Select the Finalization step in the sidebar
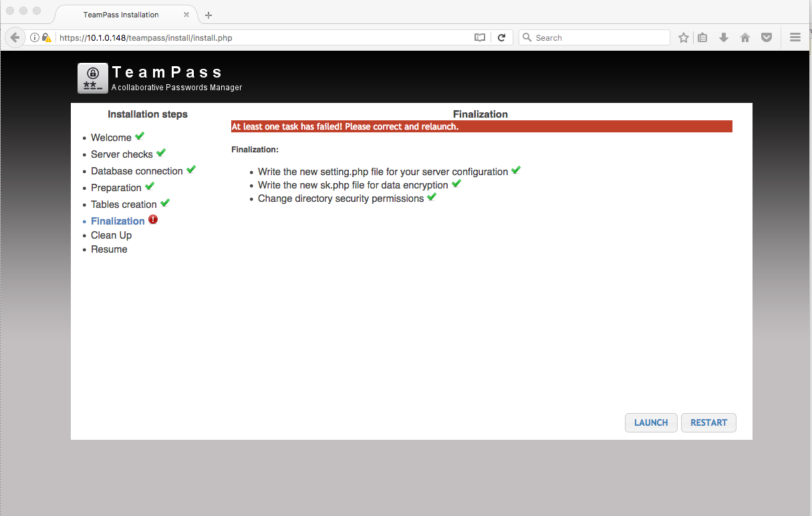812x516 pixels. (118, 221)
